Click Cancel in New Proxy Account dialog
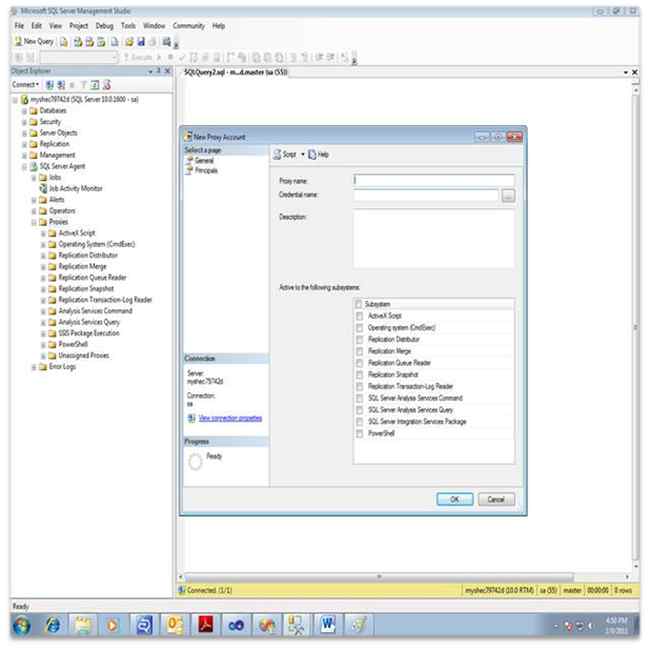 point(496,500)
